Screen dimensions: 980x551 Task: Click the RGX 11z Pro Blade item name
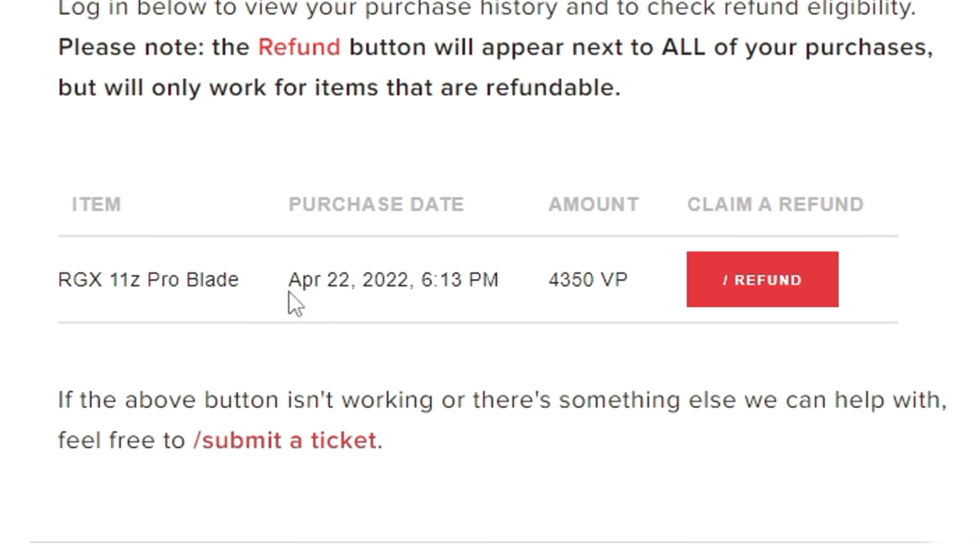tap(149, 280)
